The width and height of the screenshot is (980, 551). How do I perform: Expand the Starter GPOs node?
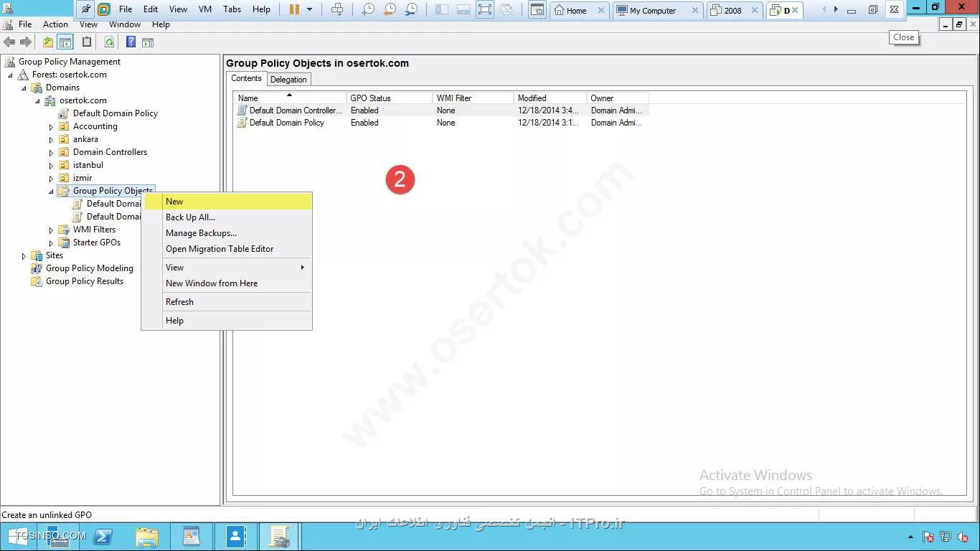pyautogui.click(x=51, y=243)
